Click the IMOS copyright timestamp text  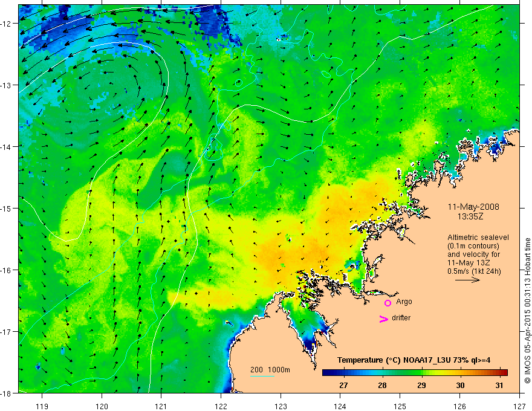[527, 311]
